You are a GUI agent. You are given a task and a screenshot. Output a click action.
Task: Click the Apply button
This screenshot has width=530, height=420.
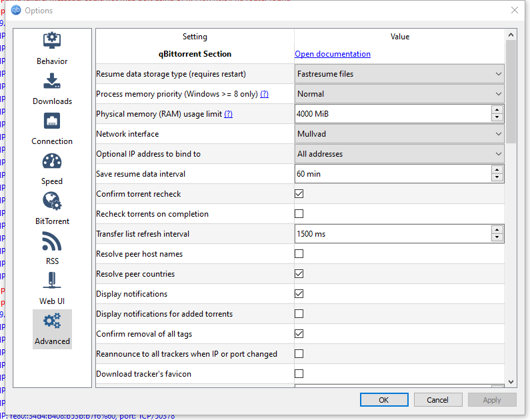click(492, 400)
